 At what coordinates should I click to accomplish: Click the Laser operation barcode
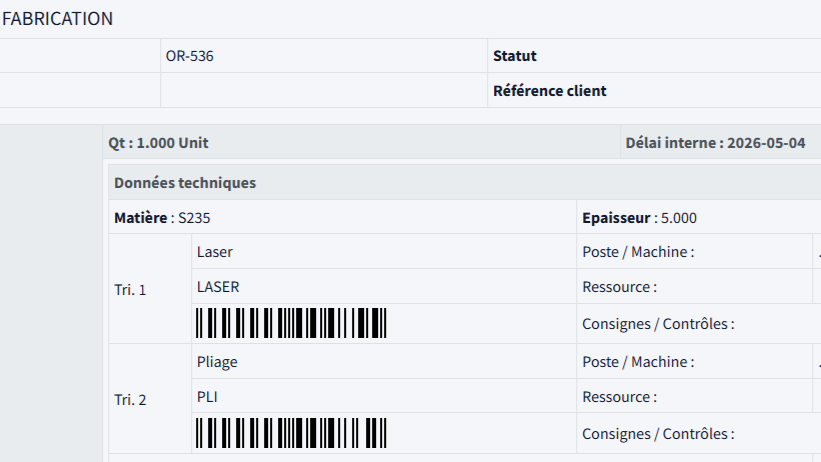(291, 323)
